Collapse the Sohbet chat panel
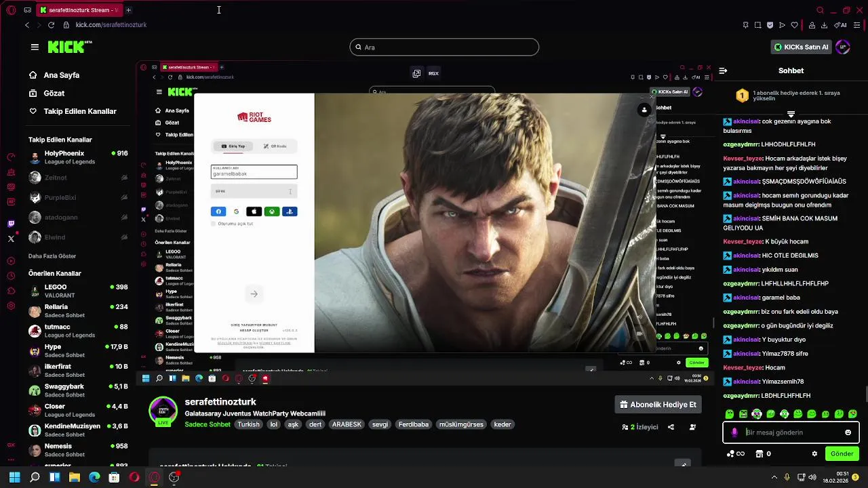Viewport: 868px width, 488px height. [x=723, y=70]
